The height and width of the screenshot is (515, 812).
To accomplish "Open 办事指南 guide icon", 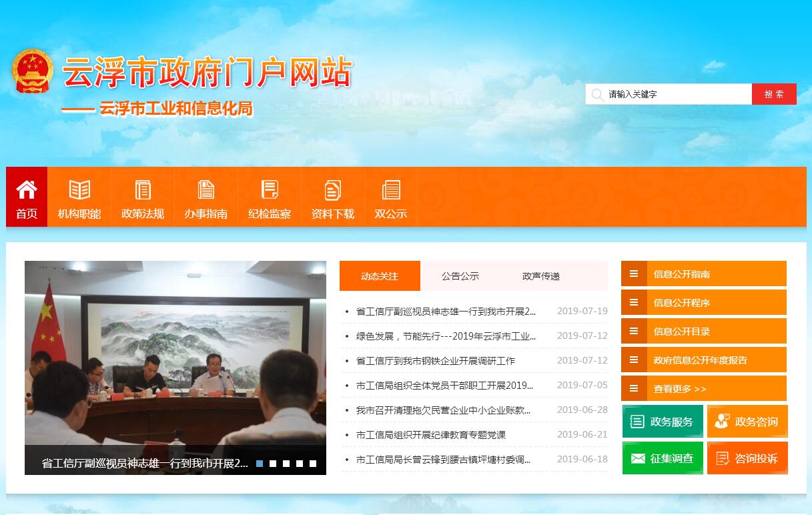I will click(206, 190).
